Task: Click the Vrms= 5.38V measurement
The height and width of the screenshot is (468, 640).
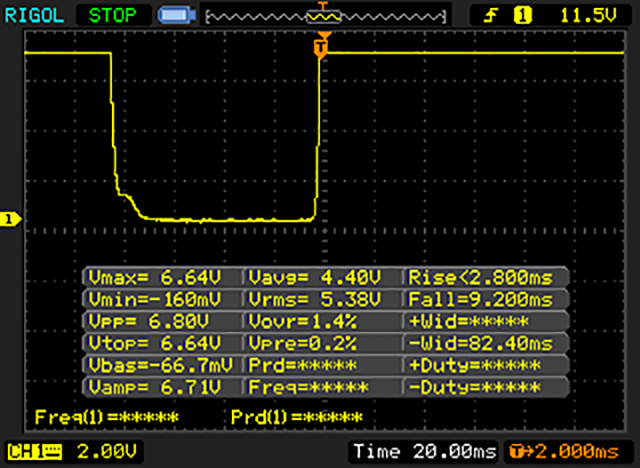Action: point(315,300)
